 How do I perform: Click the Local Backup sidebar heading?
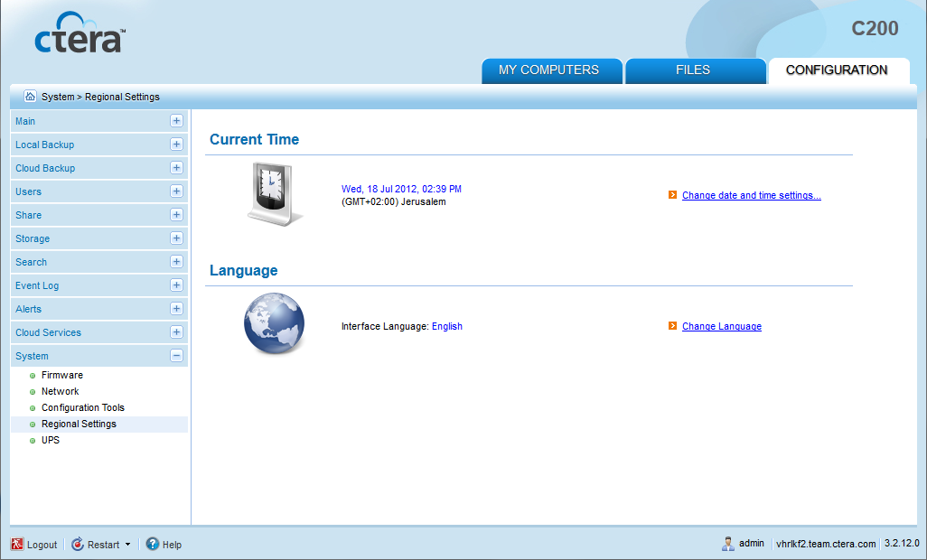(45, 145)
